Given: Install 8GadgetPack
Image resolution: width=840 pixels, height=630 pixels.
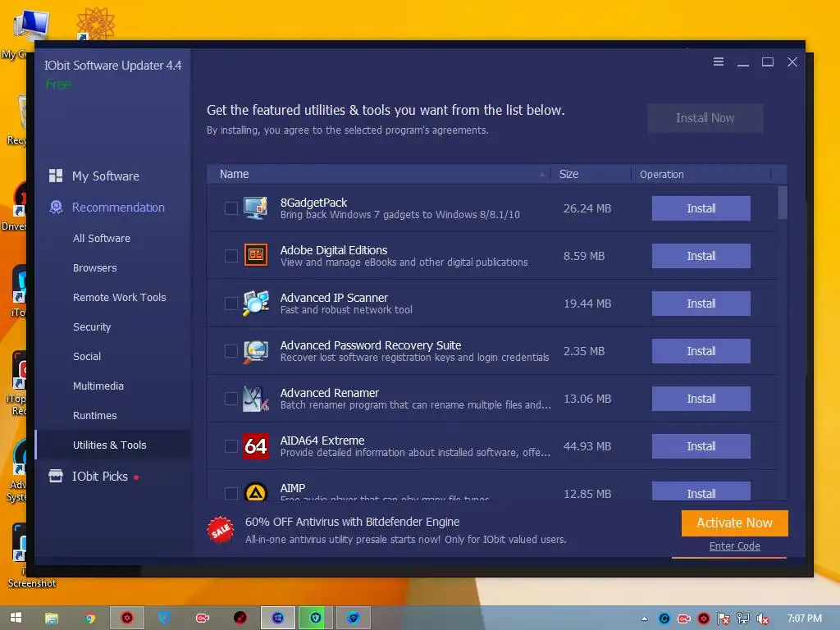Looking at the screenshot, I should [x=701, y=208].
